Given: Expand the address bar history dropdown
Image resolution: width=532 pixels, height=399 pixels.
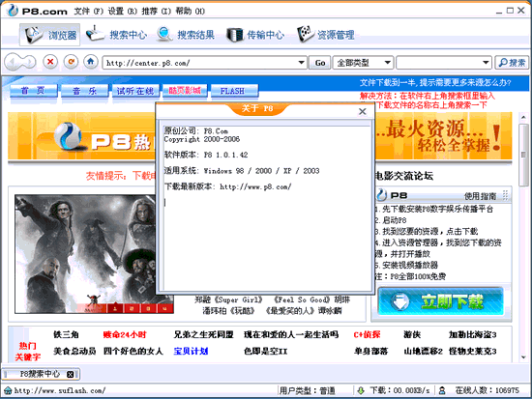Looking at the screenshot, I should [301, 63].
